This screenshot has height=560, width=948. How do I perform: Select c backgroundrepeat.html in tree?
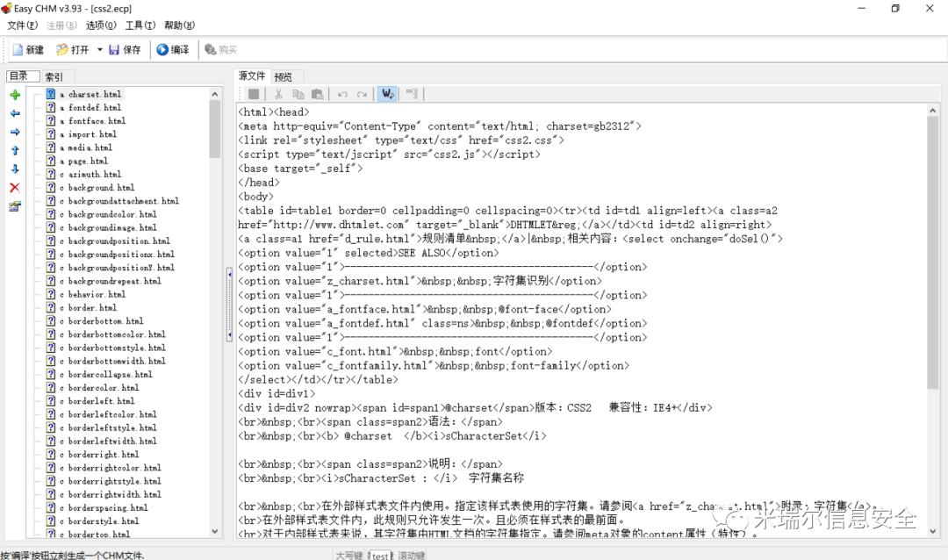tap(111, 281)
